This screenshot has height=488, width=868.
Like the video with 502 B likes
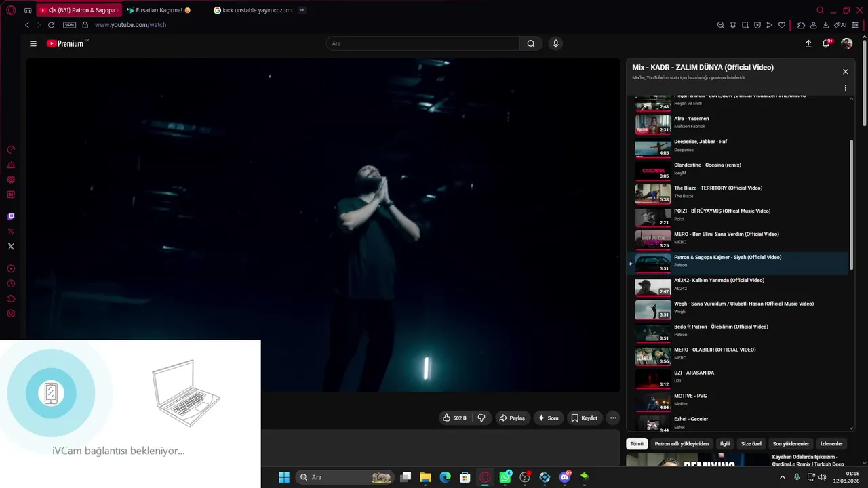pos(455,418)
